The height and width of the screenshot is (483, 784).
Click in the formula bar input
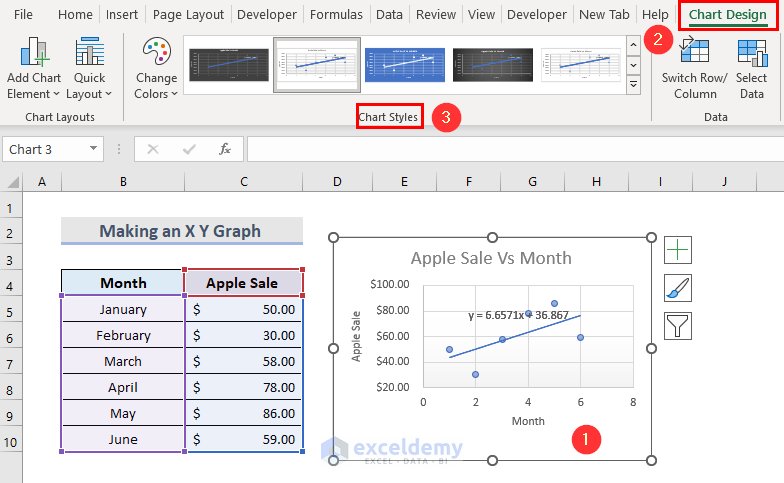[x=500, y=149]
